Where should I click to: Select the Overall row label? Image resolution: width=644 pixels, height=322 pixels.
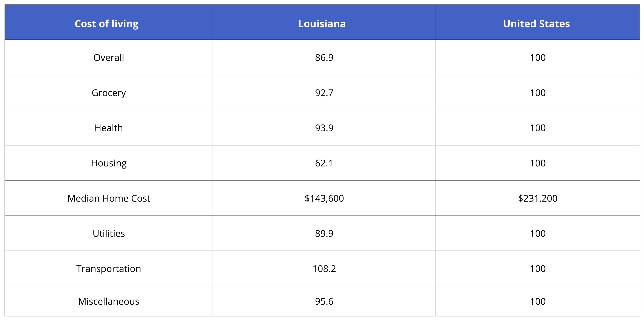(109, 58)
